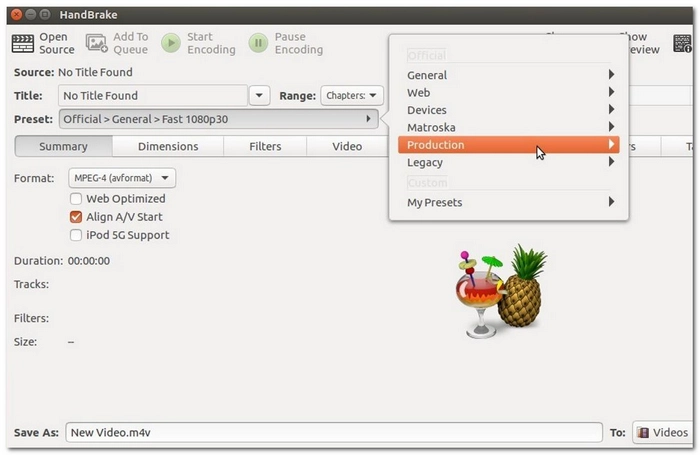The width and height of the screenshot is (700, 455).
Task: Uncheck the Align A/V Start checkbox
Action: (76, 217)
